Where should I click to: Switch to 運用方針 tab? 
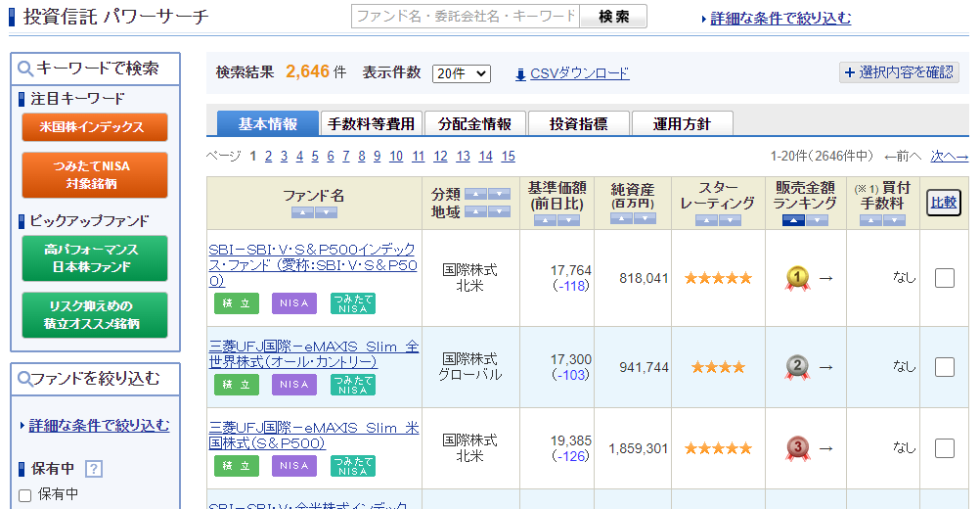point(682,123)
